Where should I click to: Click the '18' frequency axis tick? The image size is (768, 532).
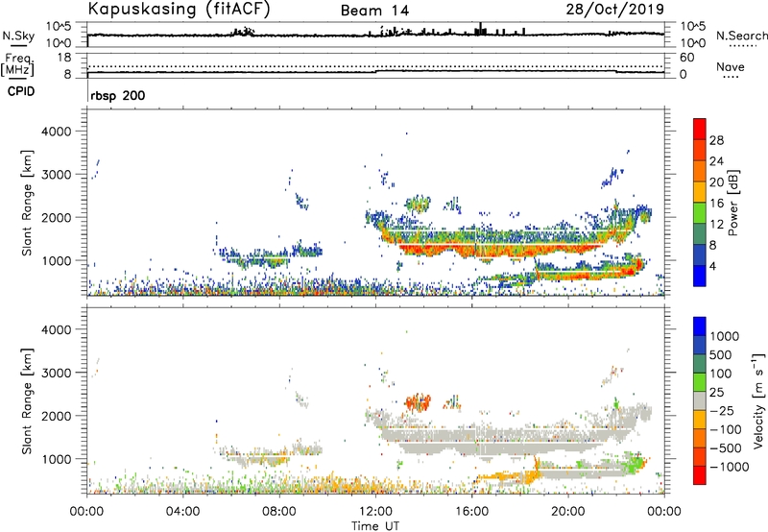tap(64, 58)
